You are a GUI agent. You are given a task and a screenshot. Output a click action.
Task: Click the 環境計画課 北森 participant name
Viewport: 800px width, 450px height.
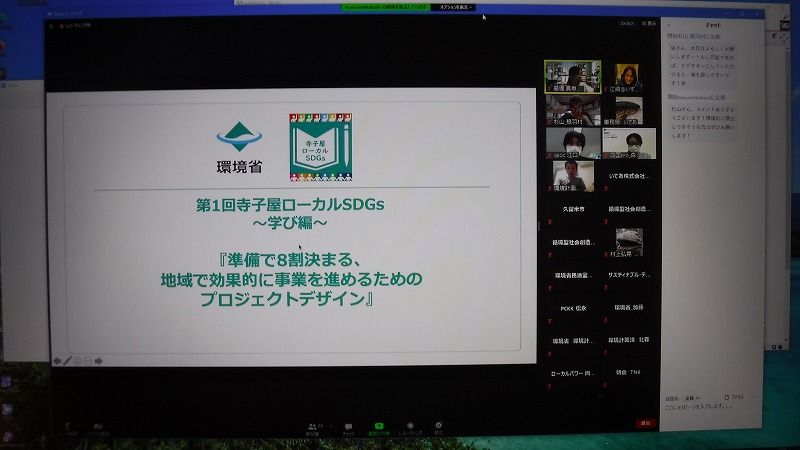tap(629, 339)
